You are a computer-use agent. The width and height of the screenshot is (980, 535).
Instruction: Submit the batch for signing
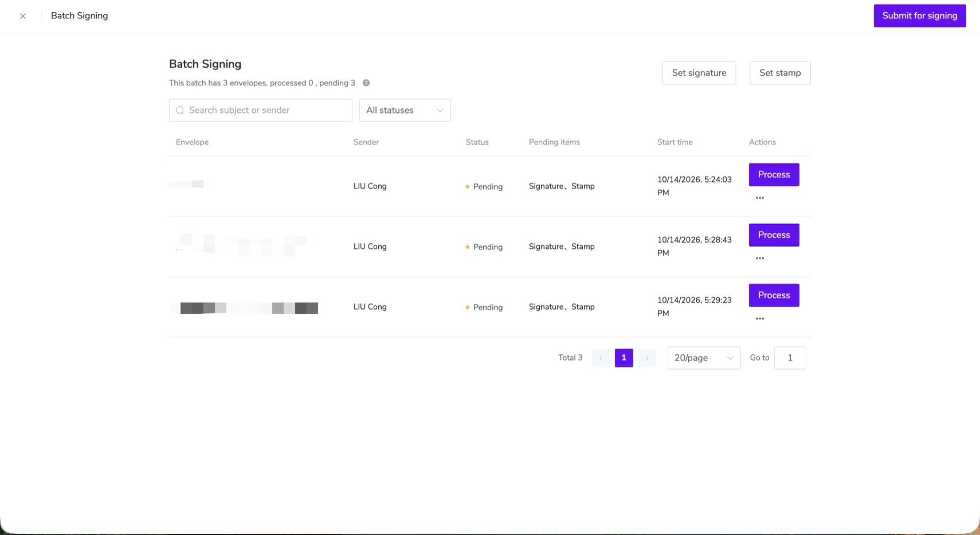pos(920,15)
